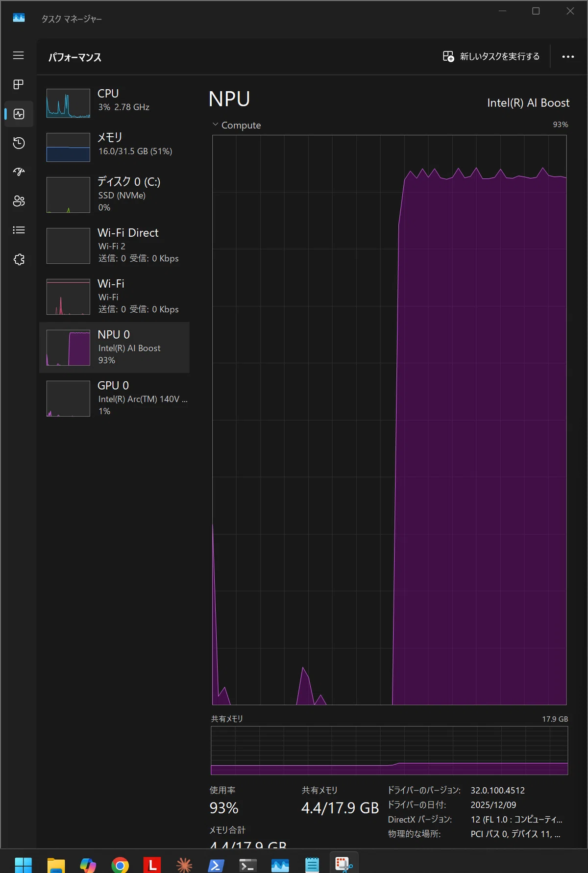
Task: Close the Task Manager window
Action: 570,11
